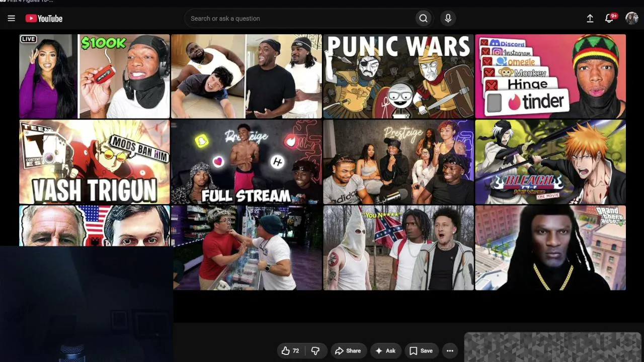The width and height of the screenshot is (644, 362).
Task: Open the thumbnail with man lying on floor
Action: pos(247,76)
